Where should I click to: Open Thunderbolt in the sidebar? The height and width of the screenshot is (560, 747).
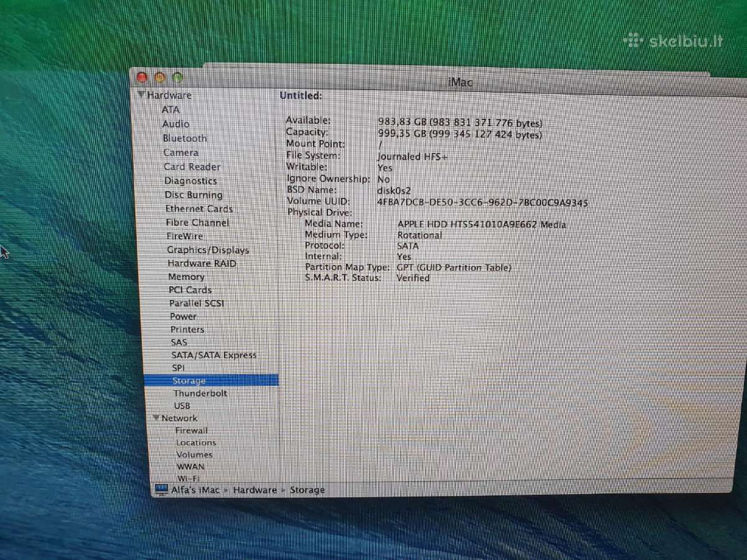coord(200,393)
